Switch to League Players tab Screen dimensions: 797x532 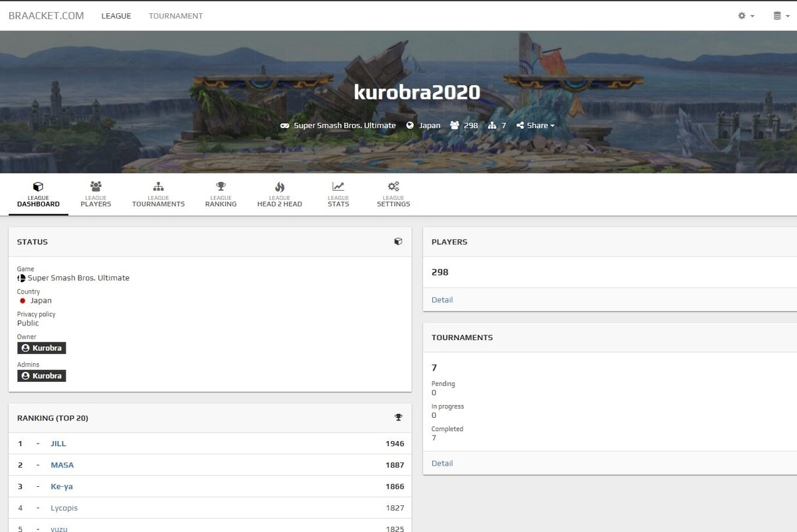point(96,195)
